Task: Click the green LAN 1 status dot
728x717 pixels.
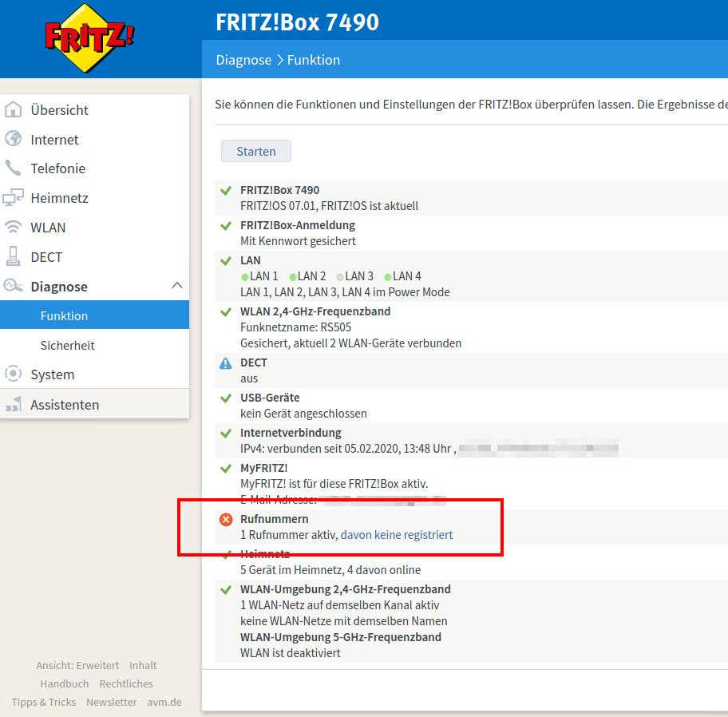Action: [x=245, y=277]
